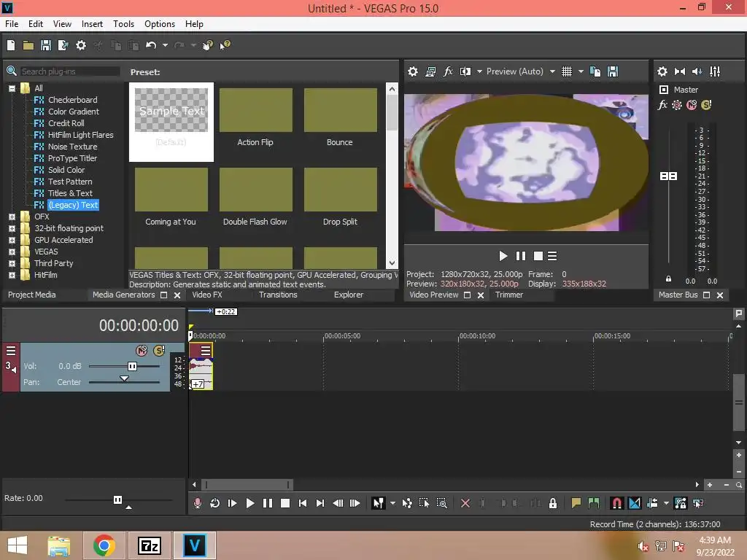The image size is (747, 560).
Task: Open edit tool dropdown arrow in timeline toolbar
Action: click(392, 503)
